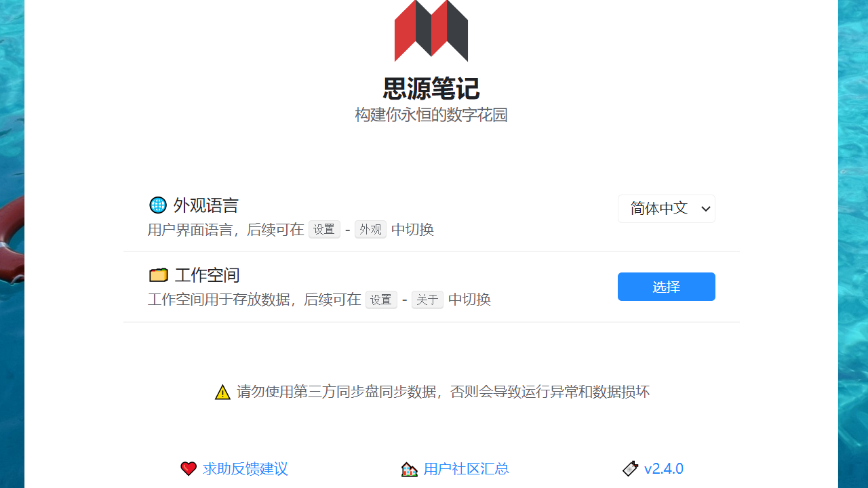Viewport: 868px width, 488px height.
Task: Click the 关于 key label
Action: [427, 300]
